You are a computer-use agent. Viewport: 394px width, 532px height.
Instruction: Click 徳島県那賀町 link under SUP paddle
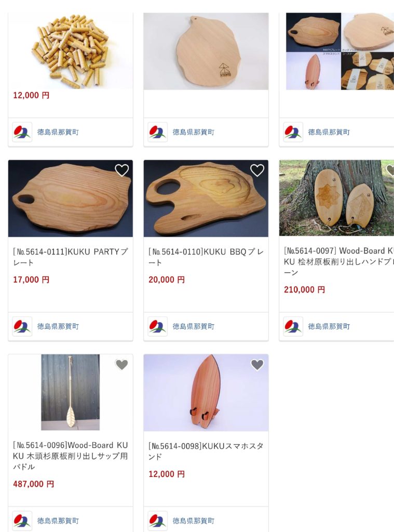(x=58, y=521)
